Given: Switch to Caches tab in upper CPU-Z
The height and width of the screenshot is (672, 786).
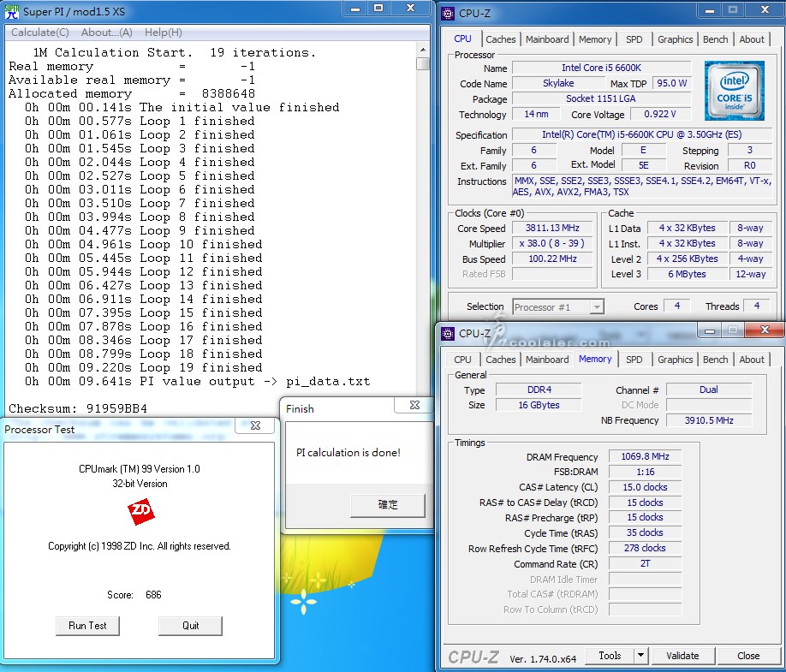Looking at the screenshot, I should 500,39.
